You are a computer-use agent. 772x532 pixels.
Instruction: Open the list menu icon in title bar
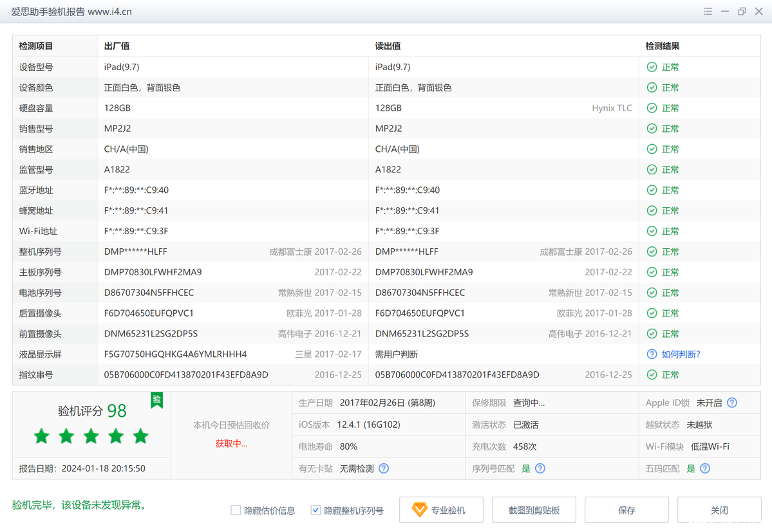click(x=708, y=12)
